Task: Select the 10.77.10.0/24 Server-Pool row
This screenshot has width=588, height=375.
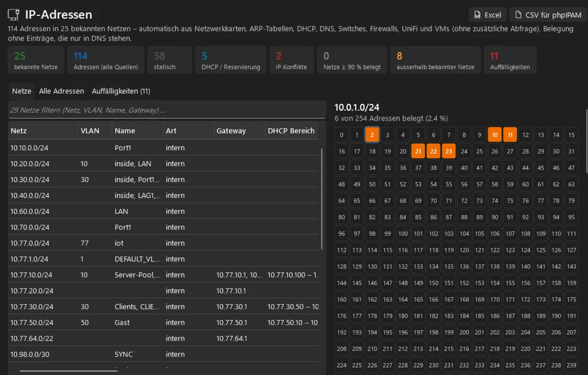Action: pos(163,275)
